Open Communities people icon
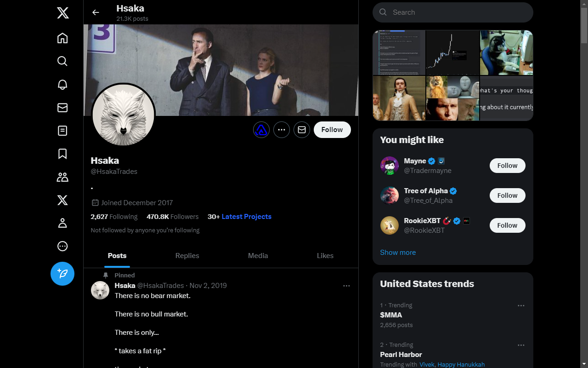The height and width of the screenshot is (368, 588). tap(62, 177)
